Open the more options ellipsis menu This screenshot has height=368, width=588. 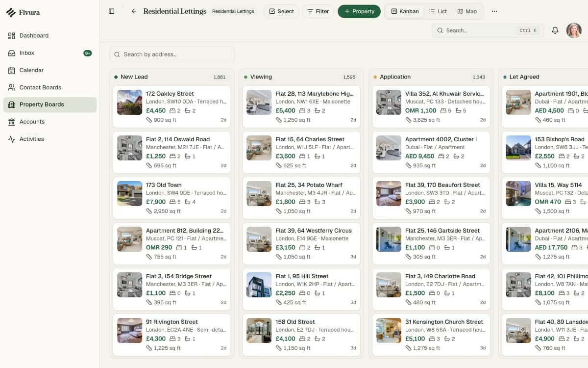[x=494, y=11]
